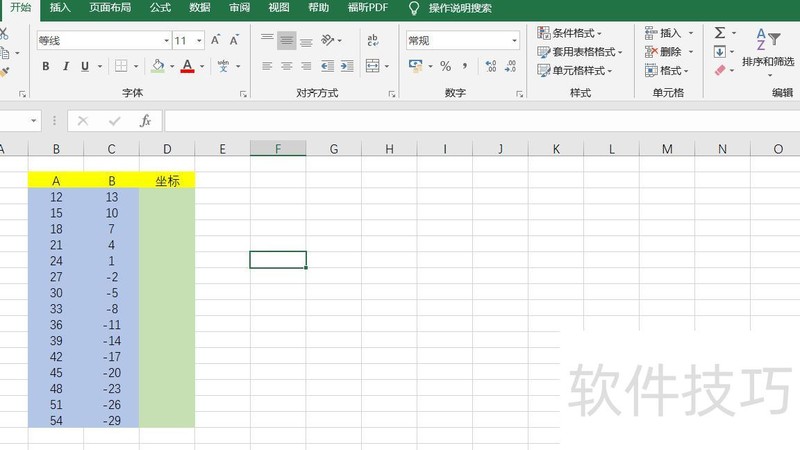
Task: Click the AutoSum sigma icon
Action: coord(720,33)
